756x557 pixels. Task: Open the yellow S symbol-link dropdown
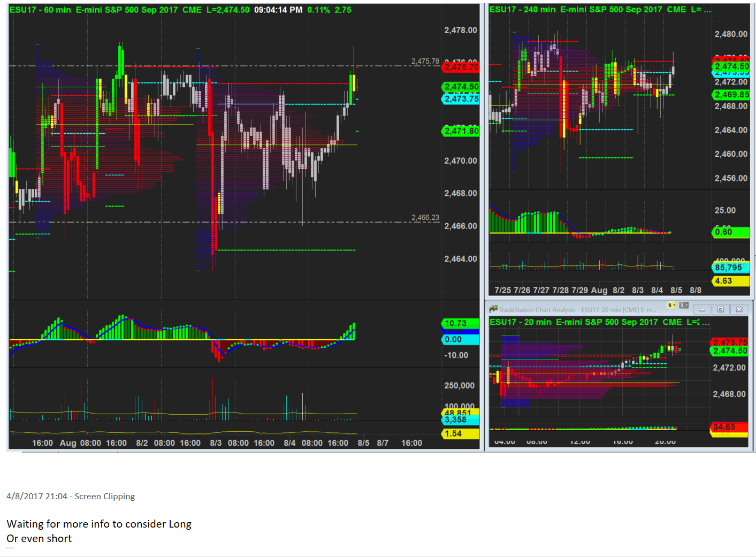(x=671, y=305)
